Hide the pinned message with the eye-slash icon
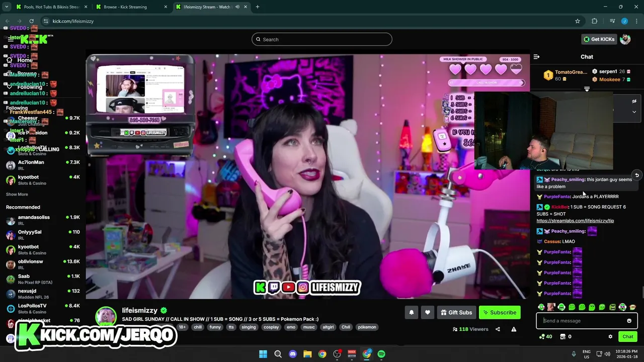Screen dimensions: 644x362 click(x=634, y=101)
